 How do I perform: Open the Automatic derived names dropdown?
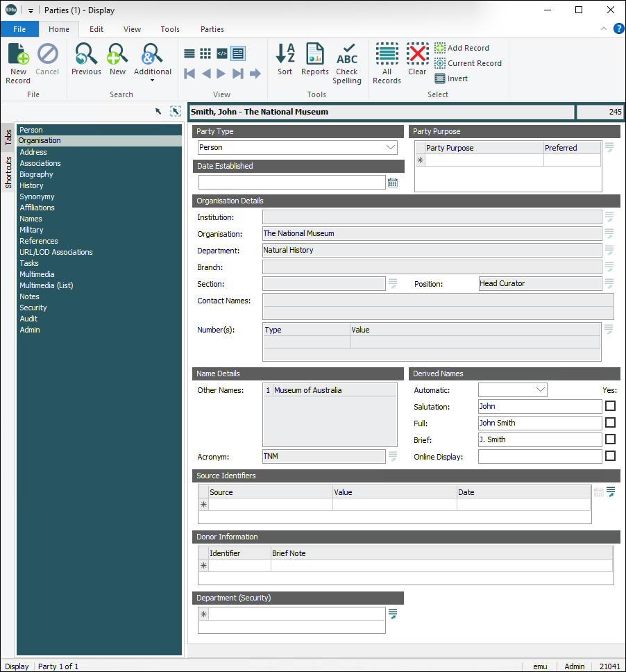coord(541,390)
